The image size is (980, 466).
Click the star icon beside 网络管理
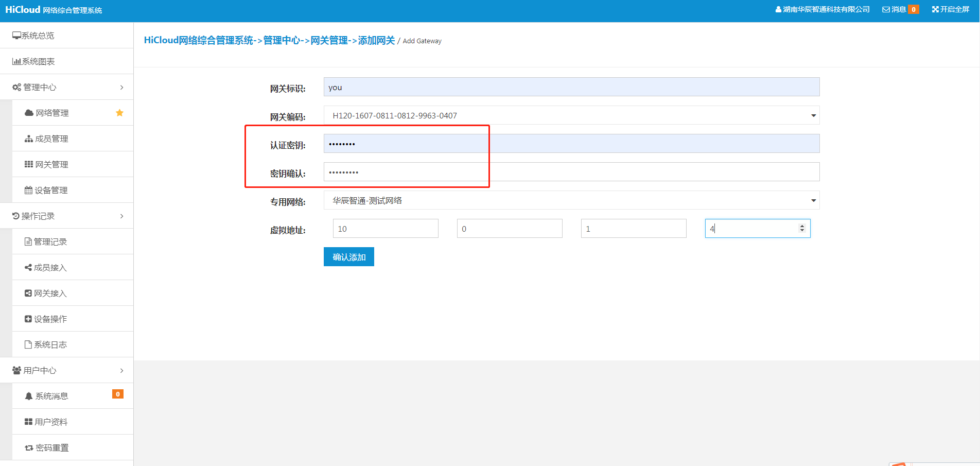[119, 113]
